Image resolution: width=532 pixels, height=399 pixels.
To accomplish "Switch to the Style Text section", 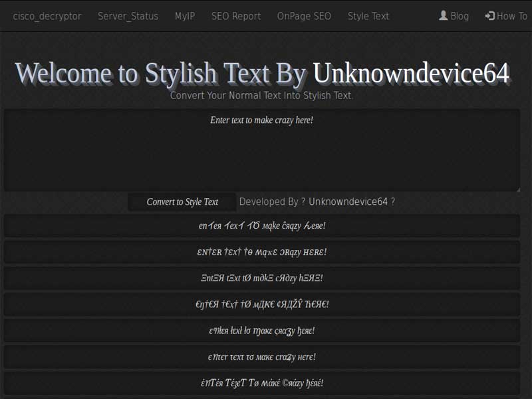I will tap(368, 16).
